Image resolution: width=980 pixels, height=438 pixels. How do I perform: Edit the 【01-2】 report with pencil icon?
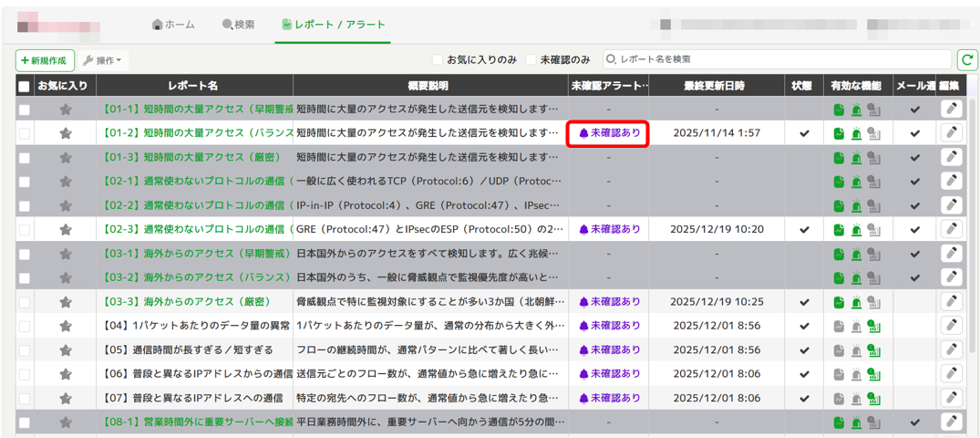(x=951, y=133)
